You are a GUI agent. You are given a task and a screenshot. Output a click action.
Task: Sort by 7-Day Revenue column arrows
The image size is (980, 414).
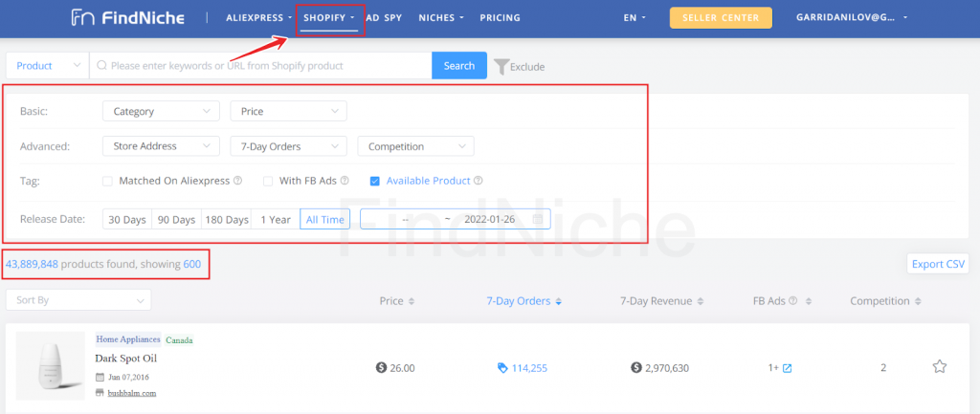[x=701, y=301]
